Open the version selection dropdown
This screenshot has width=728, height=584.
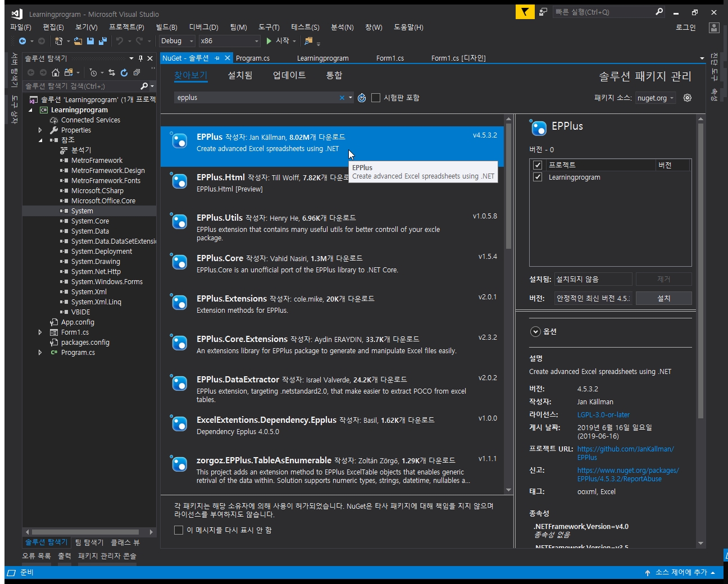593,298
